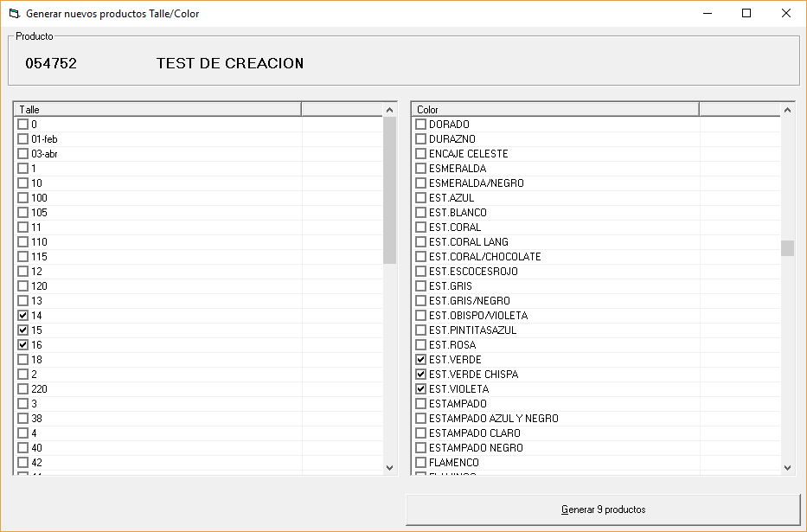Check the FLAMENCO color checkbox
Screen dimensions: 807x532
pyautogui.click(x=421, y=463)
